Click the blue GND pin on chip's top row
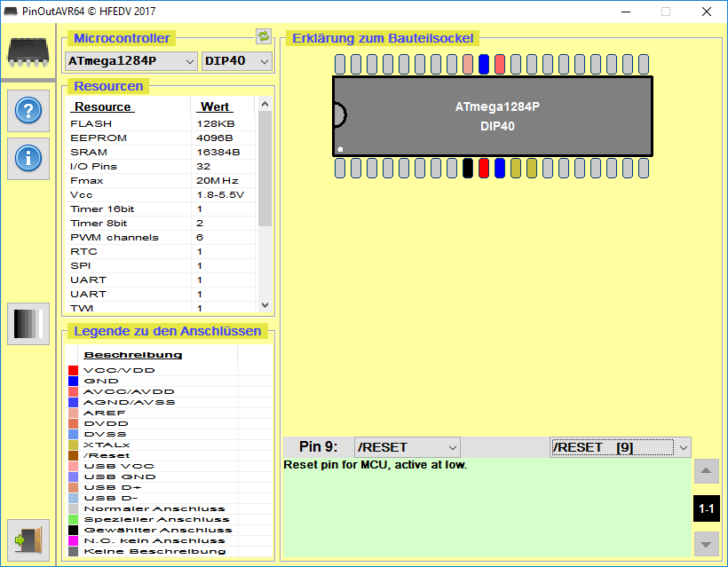 [x=484, y=64]
